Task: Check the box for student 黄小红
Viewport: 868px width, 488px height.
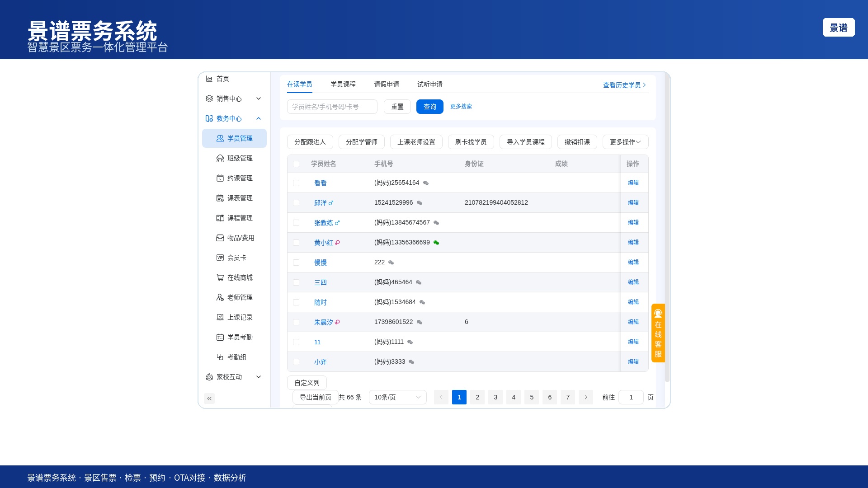Action: 296,243
